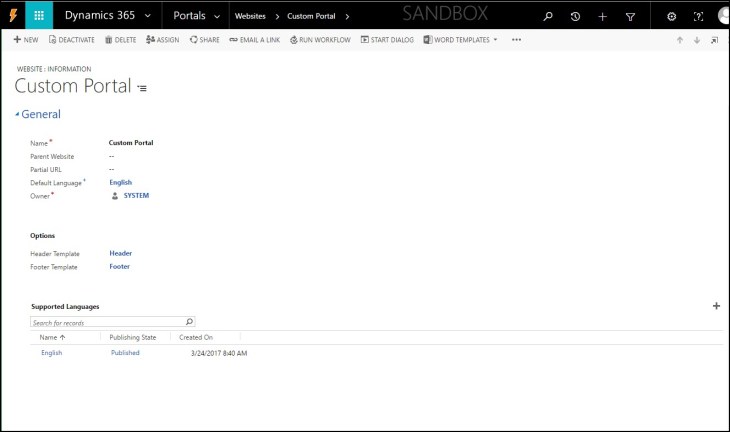Viewport: 730px width, 432px height.
Task: Click the user profile avatar
Action: pos(723,16)
